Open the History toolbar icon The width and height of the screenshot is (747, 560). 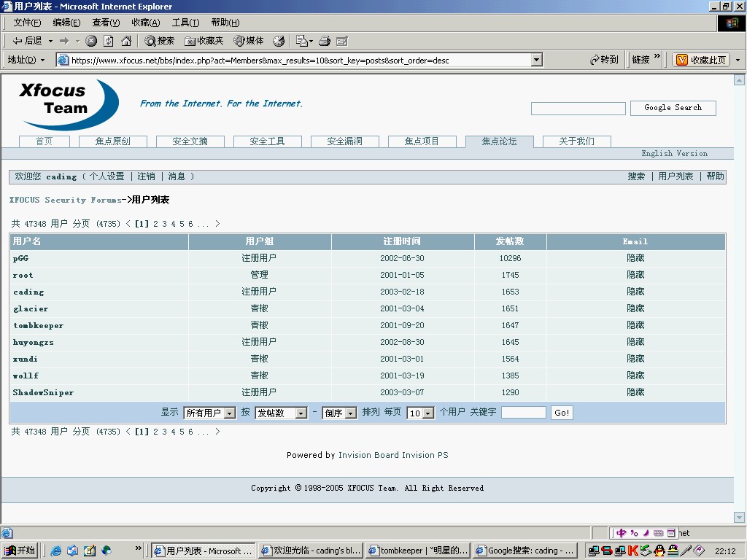point(279,41)
